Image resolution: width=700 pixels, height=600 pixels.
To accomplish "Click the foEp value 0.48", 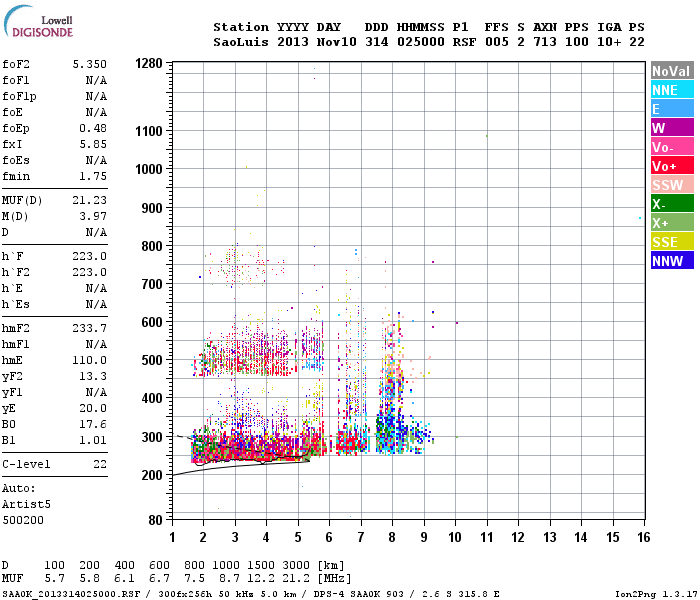I will (93, 128).
